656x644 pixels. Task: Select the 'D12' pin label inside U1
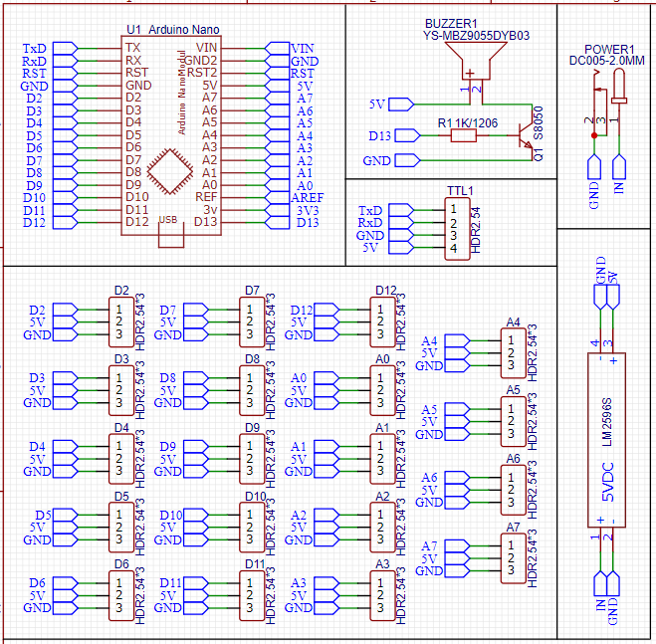[137, 222]
